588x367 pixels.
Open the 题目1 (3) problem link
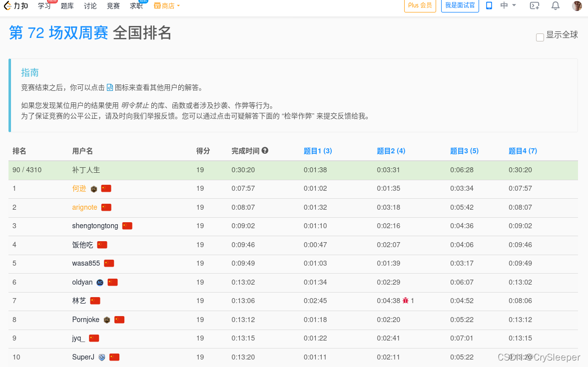coord(318,151)
